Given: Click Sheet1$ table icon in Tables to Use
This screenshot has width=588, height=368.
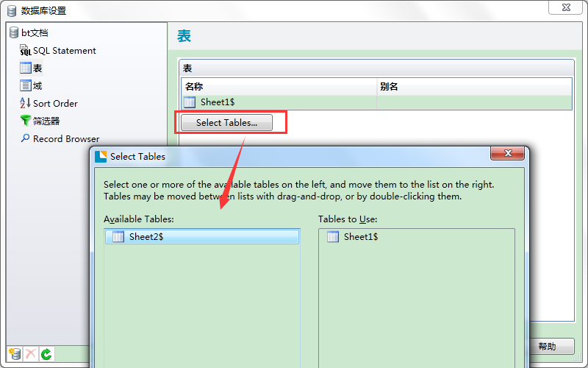Looking at the screenshot, I should point(333,236).
